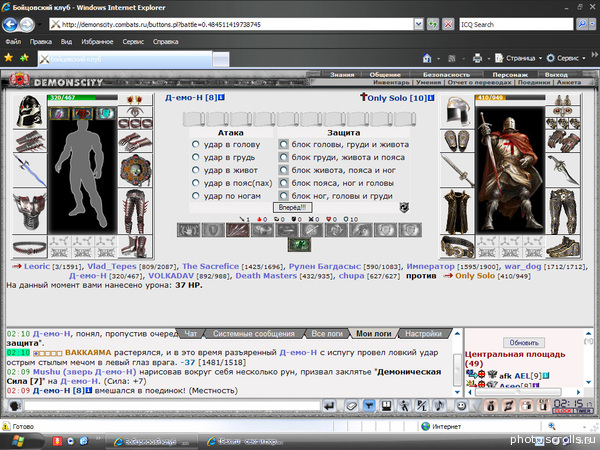The height and width of the screenshot is (450, 600).
Task: Use the first hand-print combat skill
Action: [x=188, y=230]
